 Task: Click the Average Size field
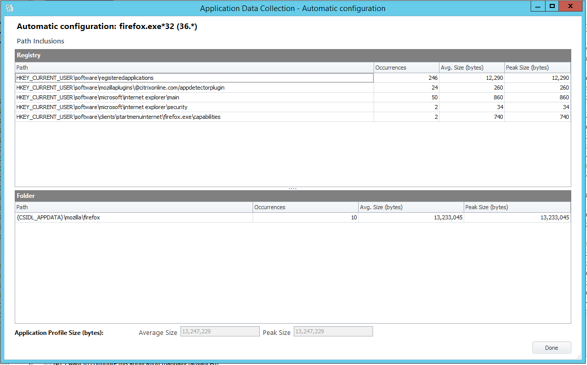[220, 332]
